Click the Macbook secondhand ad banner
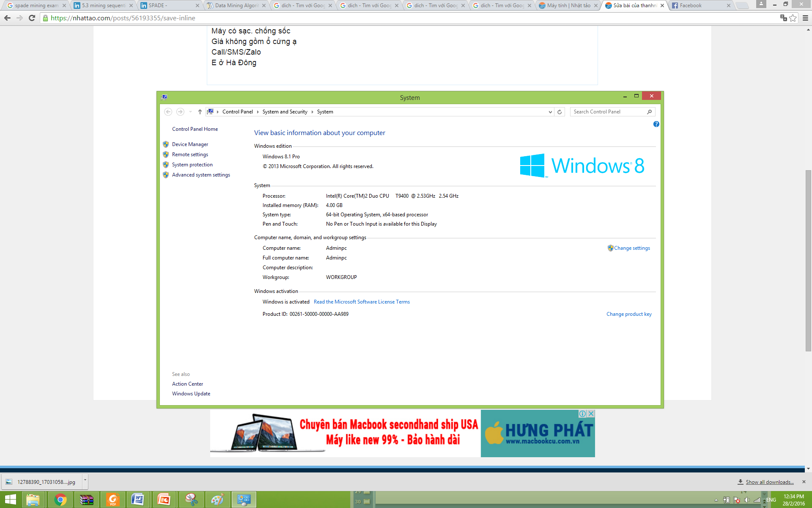812x508 pixels. coord(402,433)
